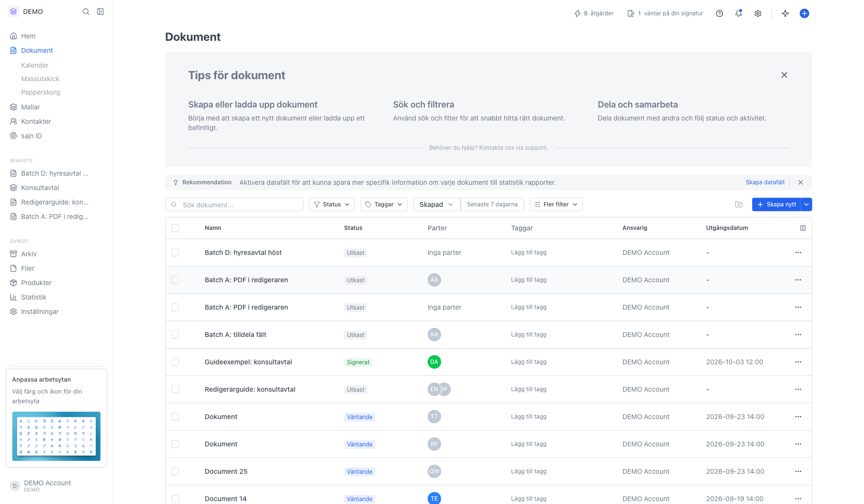The width and height of the screenshot is (864, 504).
Task: Open the sidebar search magnifier icon
Action: (x=86, y=12)
